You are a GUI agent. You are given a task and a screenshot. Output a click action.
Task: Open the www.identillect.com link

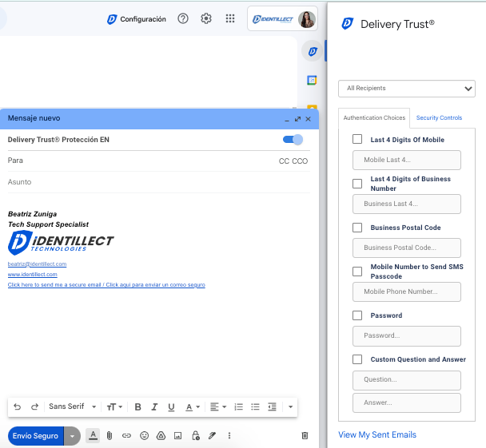pyautogui.click(x=33, y=275)
